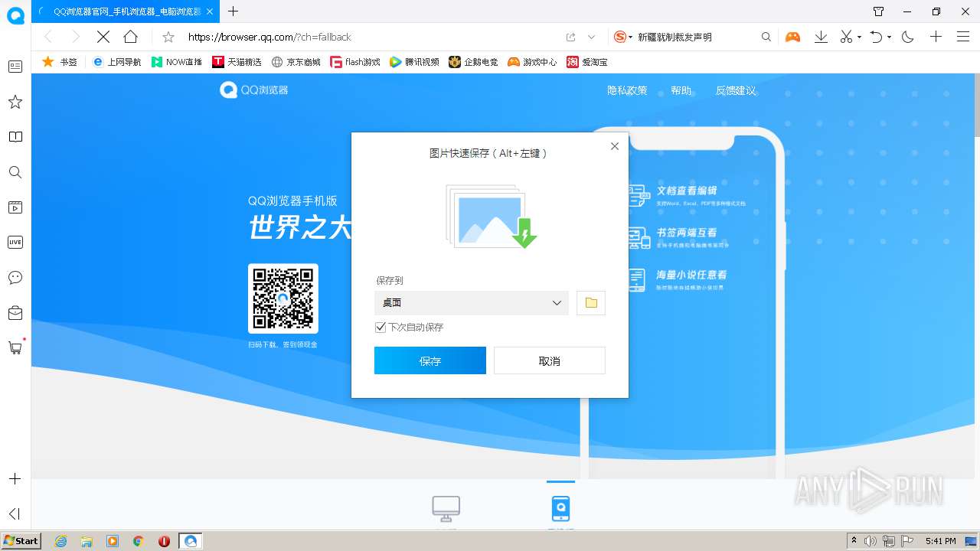
Task: Open the Sogou search engine selector
Action: (x=622, y=37)
